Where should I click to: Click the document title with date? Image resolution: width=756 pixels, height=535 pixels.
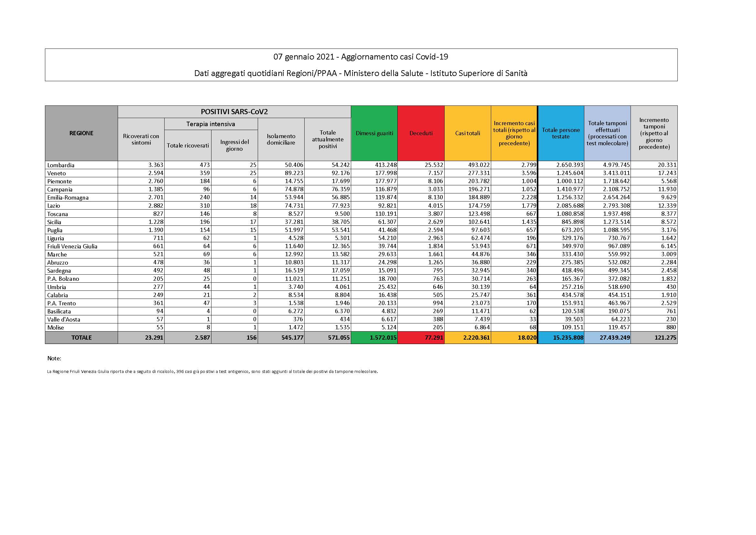pyautogui.click(x=361, y=57)
